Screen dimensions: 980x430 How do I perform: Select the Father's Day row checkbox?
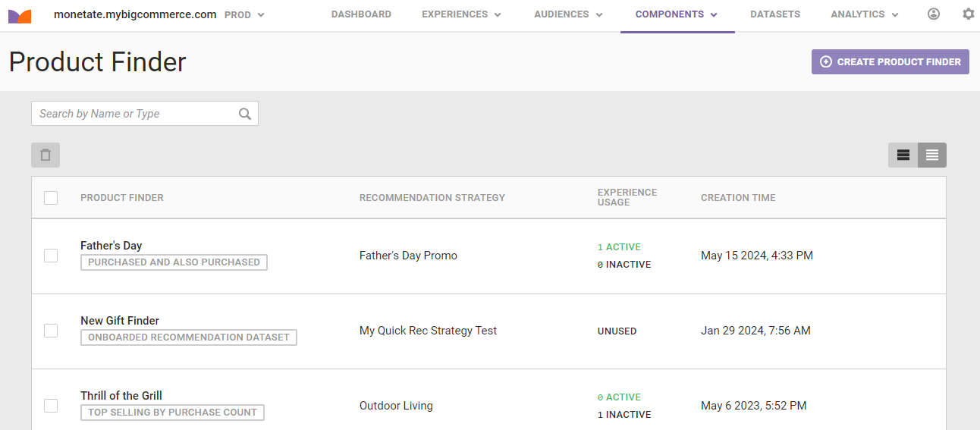[x=51, y=256]
